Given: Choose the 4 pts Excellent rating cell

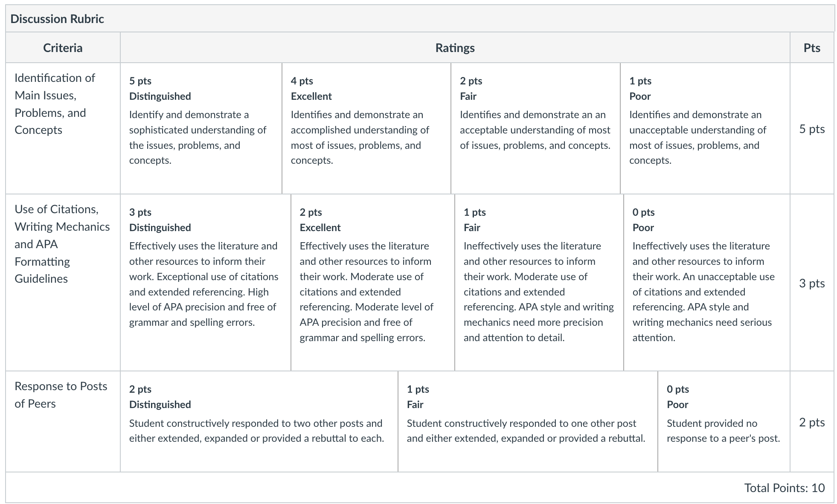Looking at the screenshot, I should click(366, 128).
